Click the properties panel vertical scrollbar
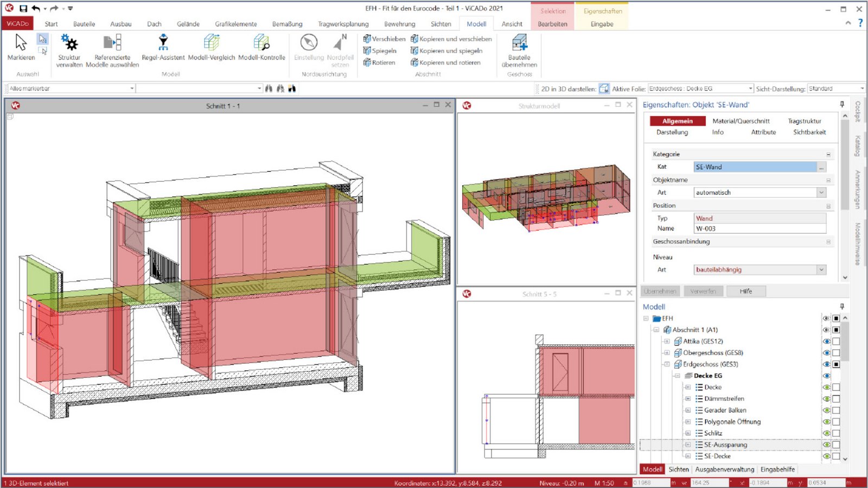The height and width of the screenshot is (488, 868). tap(845, 164)
